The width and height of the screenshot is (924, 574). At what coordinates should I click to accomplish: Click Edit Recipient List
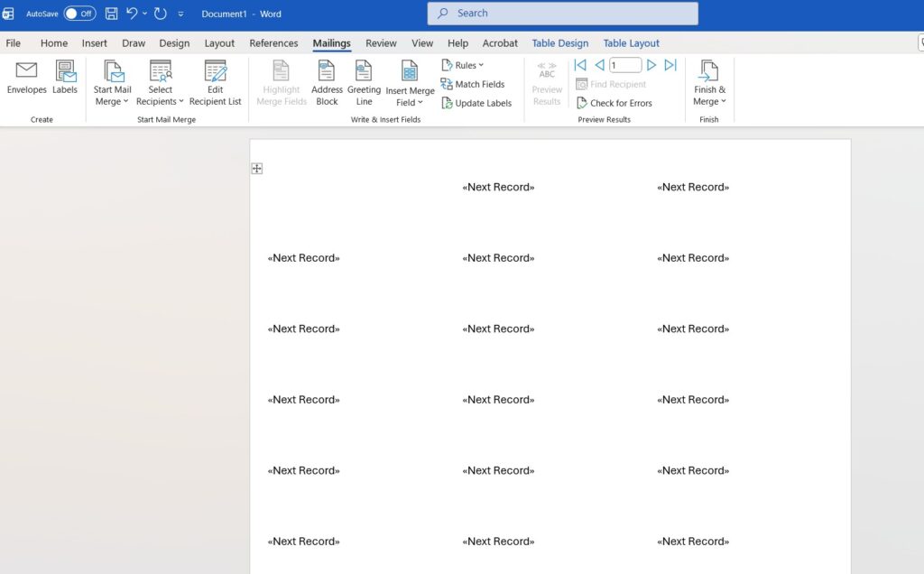(215, 83)
